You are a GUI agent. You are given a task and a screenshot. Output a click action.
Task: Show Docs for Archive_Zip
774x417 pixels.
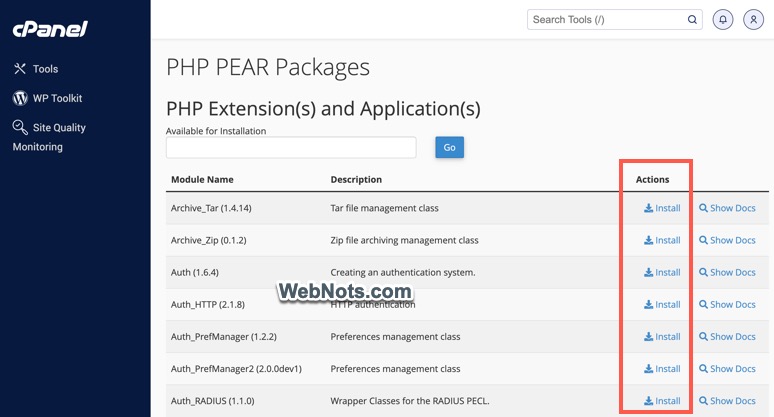[727, 240]
